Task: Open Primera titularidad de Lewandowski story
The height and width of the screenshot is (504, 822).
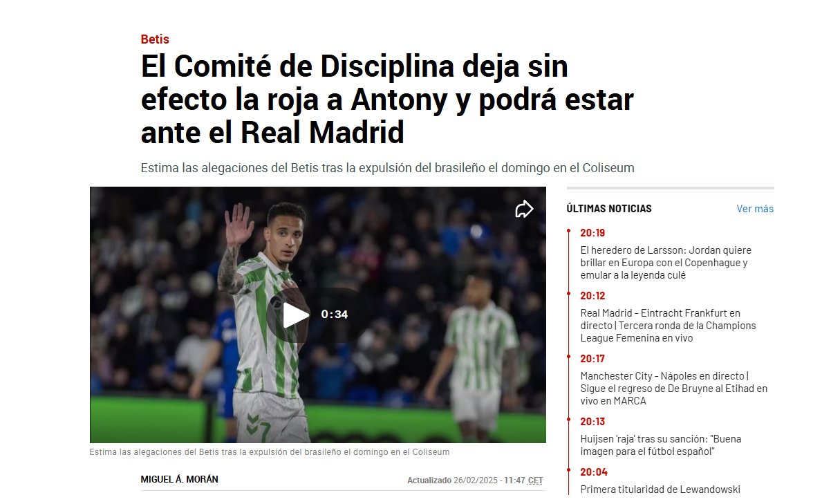Action: pos(660,489)
